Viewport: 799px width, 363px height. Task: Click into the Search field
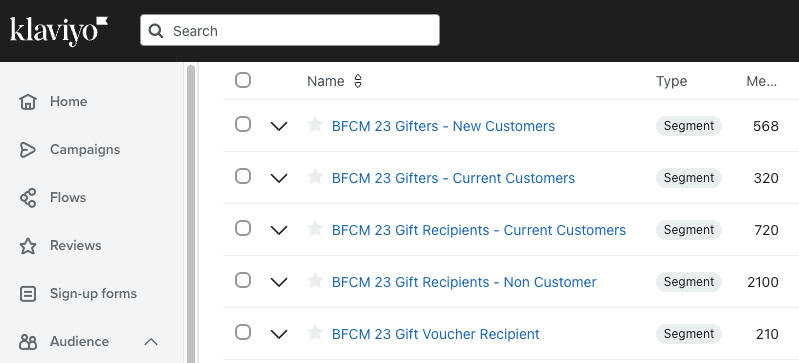290,31
